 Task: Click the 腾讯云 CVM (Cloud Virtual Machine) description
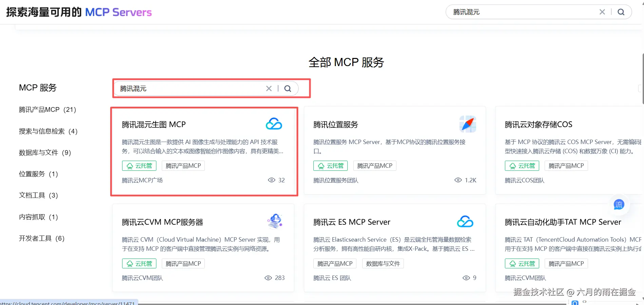(x=201, y=244)
